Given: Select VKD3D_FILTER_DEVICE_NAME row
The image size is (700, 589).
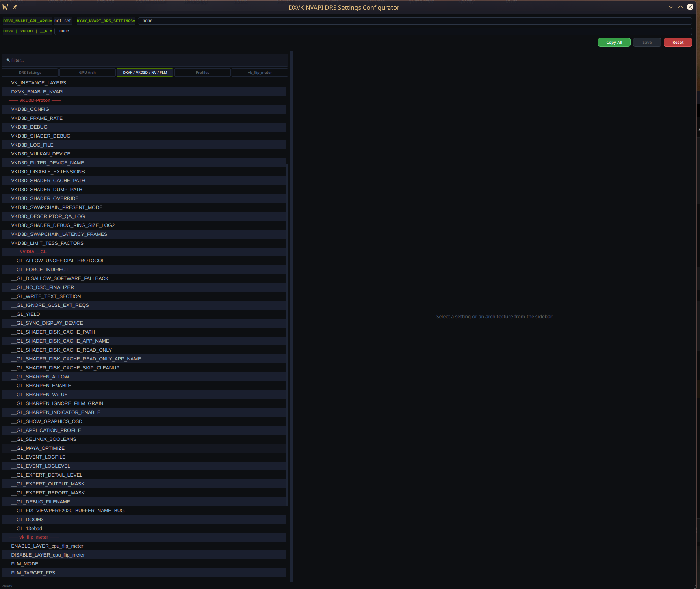Looking at the screenshot, I should pyautogui.click(x=144, y=163).
